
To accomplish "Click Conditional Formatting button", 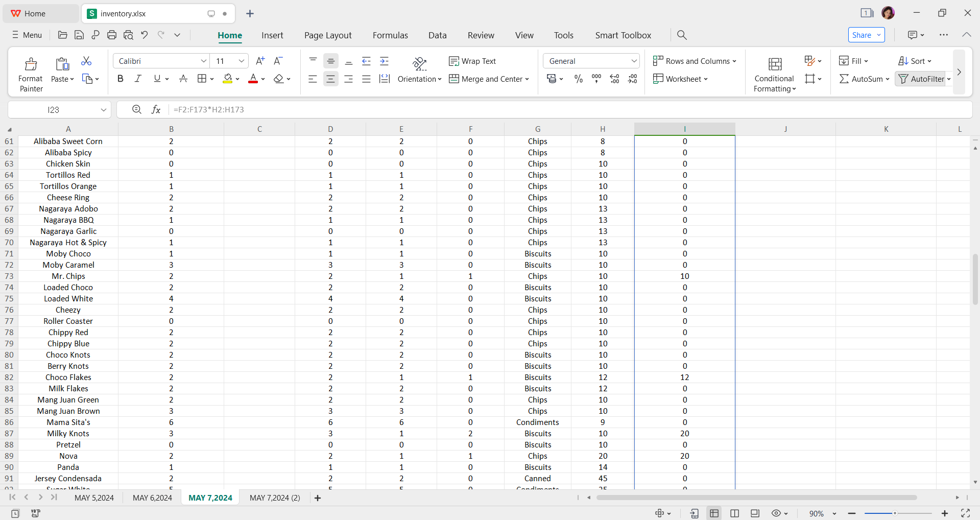I will pos(774,75).
